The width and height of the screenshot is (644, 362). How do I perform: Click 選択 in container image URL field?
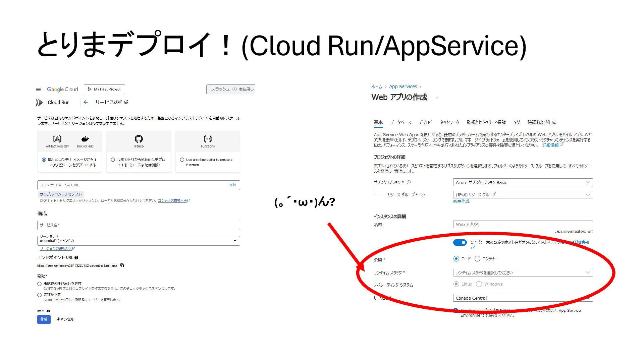(232, 185)
